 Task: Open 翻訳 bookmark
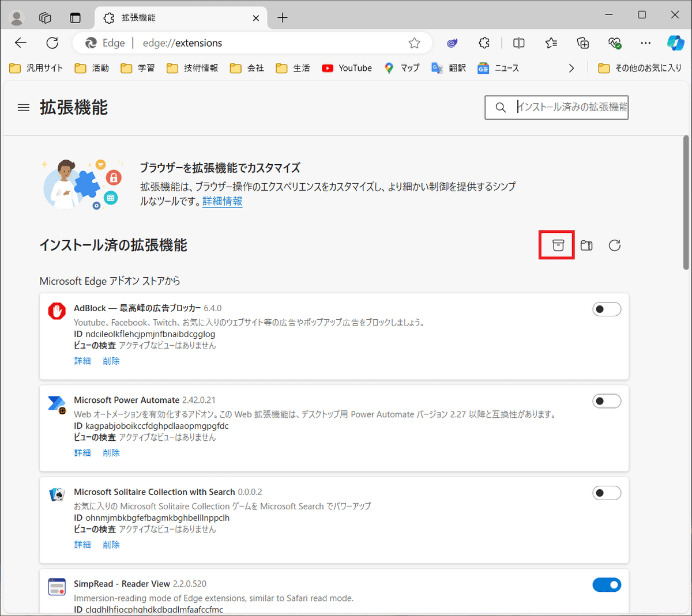[x=449, y=68]
